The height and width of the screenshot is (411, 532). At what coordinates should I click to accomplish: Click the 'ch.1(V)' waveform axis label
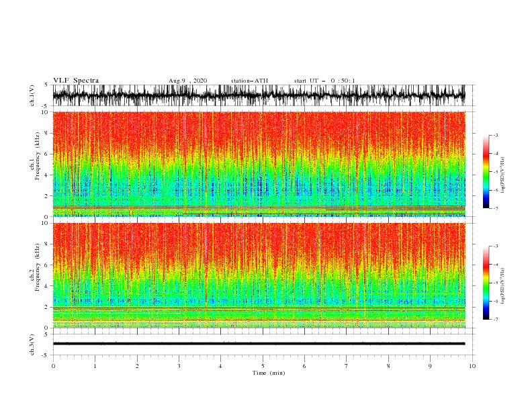point(32,95)
